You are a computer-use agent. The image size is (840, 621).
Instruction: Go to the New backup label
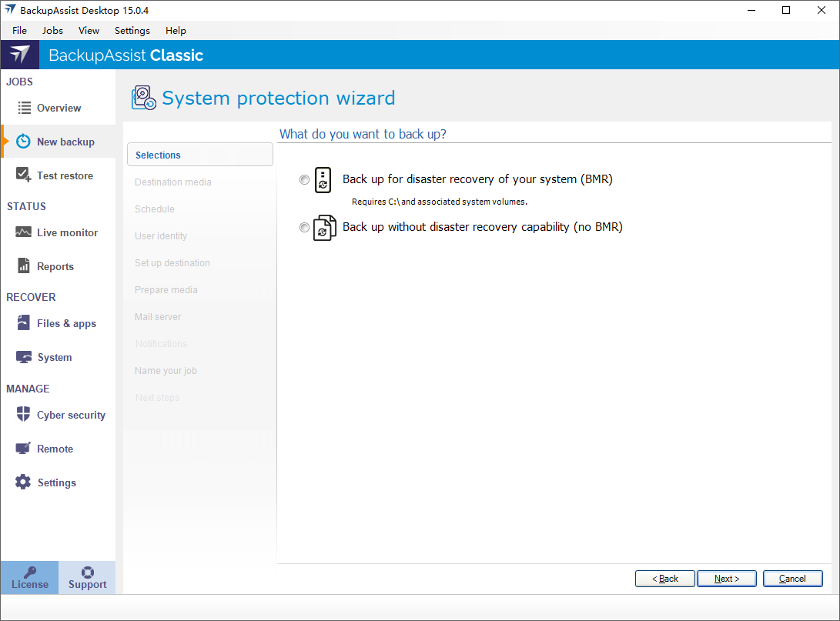point(66,142)
